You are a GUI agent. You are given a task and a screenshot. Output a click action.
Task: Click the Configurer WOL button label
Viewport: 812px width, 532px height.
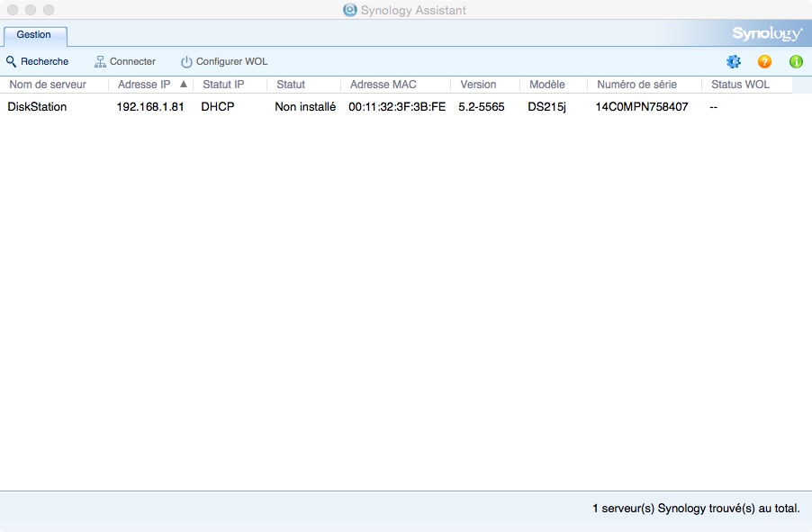click(231, 61)
